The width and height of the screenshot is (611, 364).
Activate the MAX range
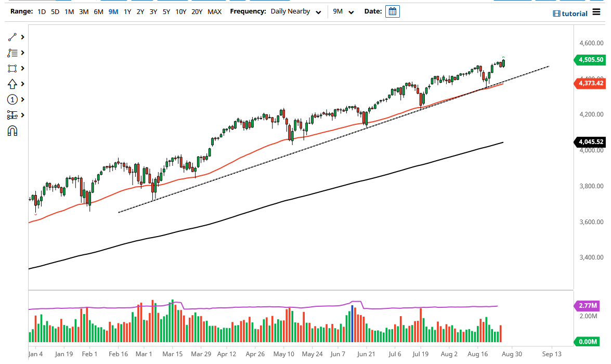coord(214,11)
